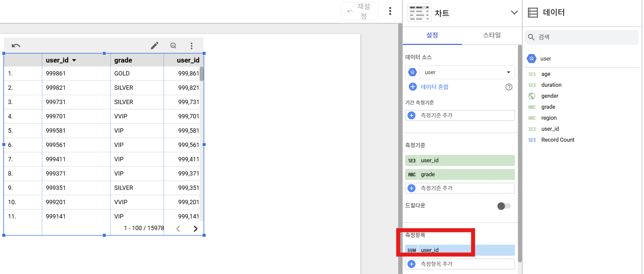Select the age field in data panel

546,74
